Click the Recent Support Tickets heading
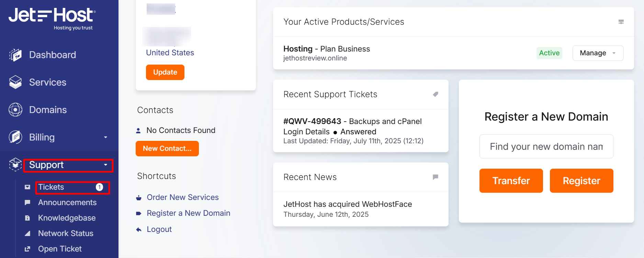Viewport: 644px width, 258px height. point(330,94)
